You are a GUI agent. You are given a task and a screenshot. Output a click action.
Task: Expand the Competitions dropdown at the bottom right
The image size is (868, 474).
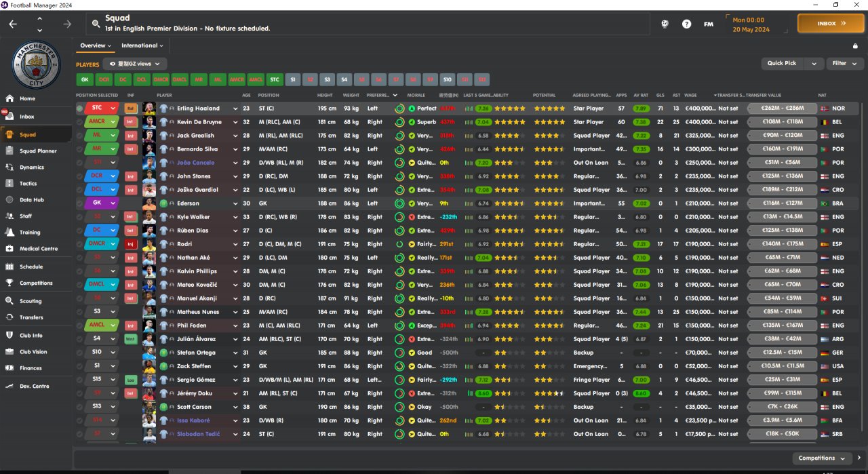point(821,458)
